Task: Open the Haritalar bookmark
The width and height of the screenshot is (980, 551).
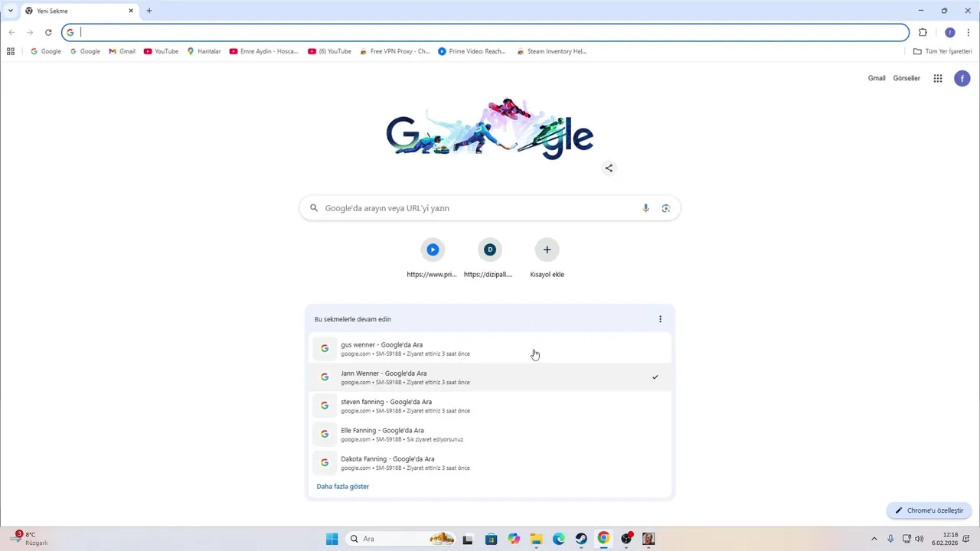Action: [x=204, y=51]
